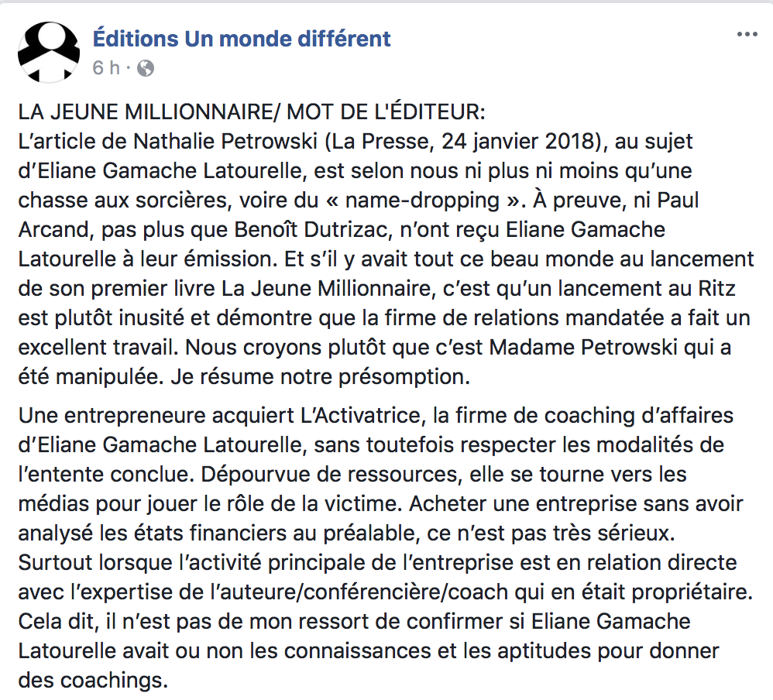Viewport: 773px width, 700px height.
Task: Open the post options three-dots menu
Action: coord(747,34)
